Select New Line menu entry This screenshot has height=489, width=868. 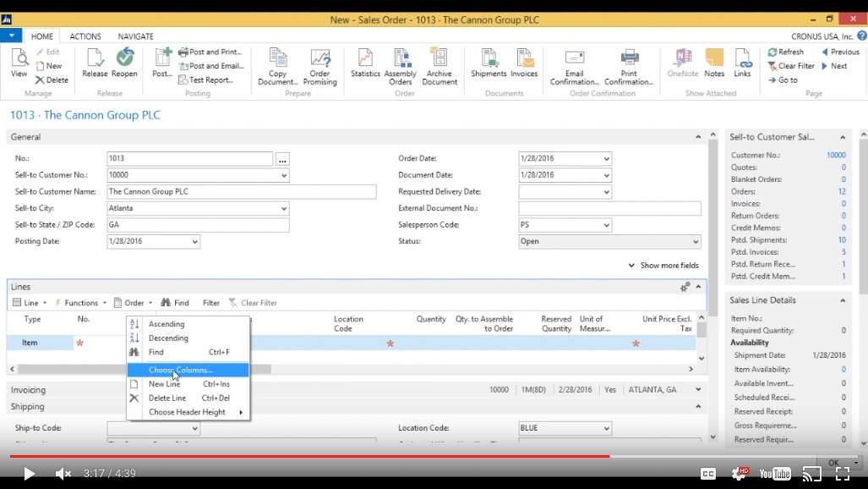[x=188, y=383]
